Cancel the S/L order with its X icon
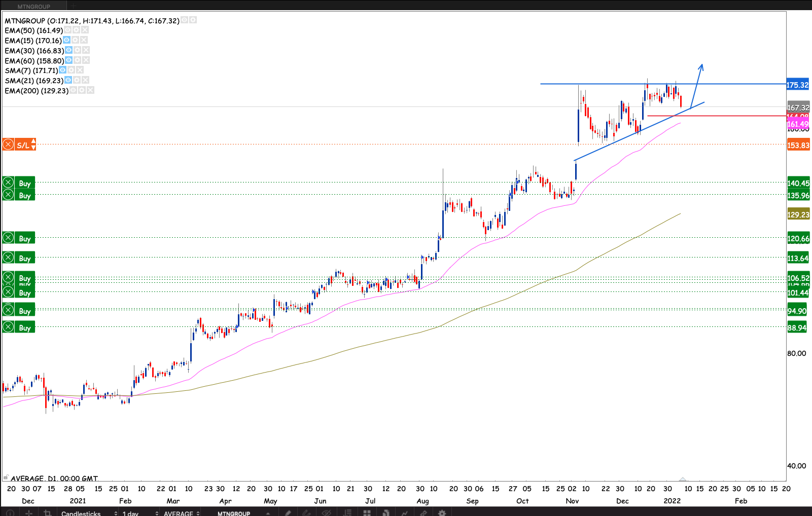This screenshot has height=516, width=812. point(8,145)
